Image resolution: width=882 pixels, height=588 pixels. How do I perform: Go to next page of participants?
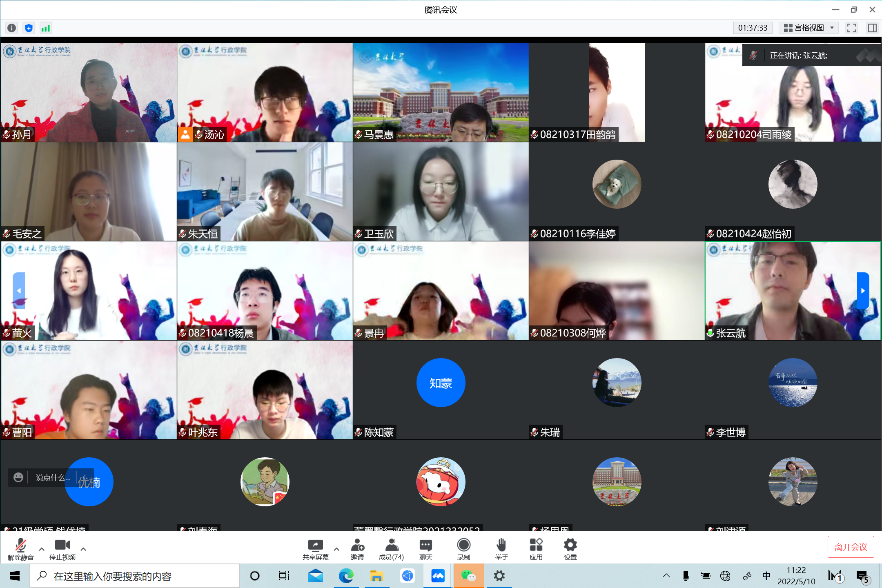tap(862, 291)
